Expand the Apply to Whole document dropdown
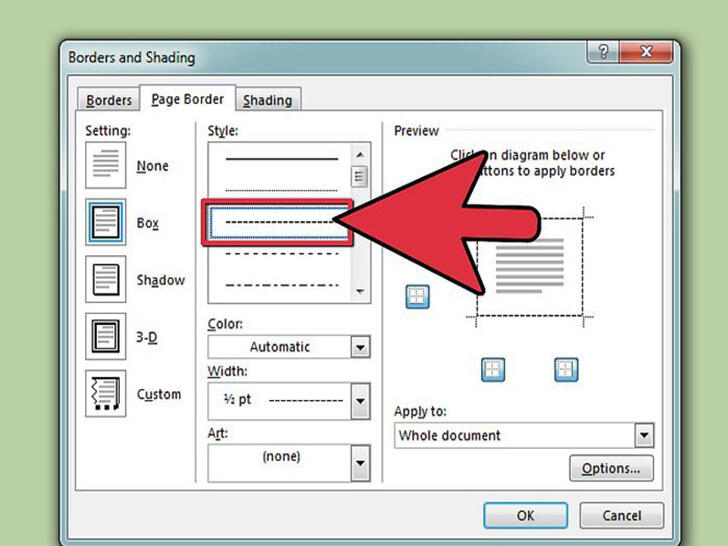 tap(644, 435)
